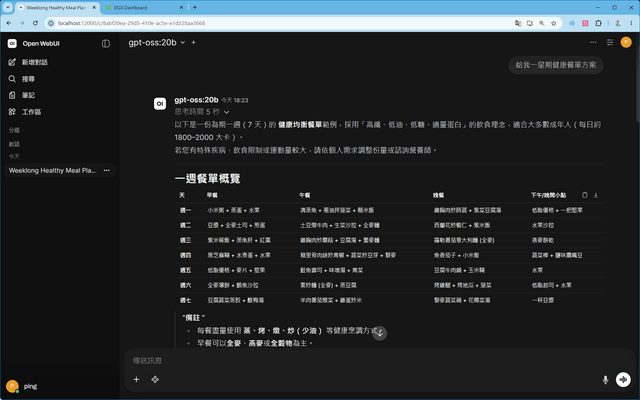Click the 一週餐單概覽 heading
The height and width of the screenshot is (400, 640).
207,178
